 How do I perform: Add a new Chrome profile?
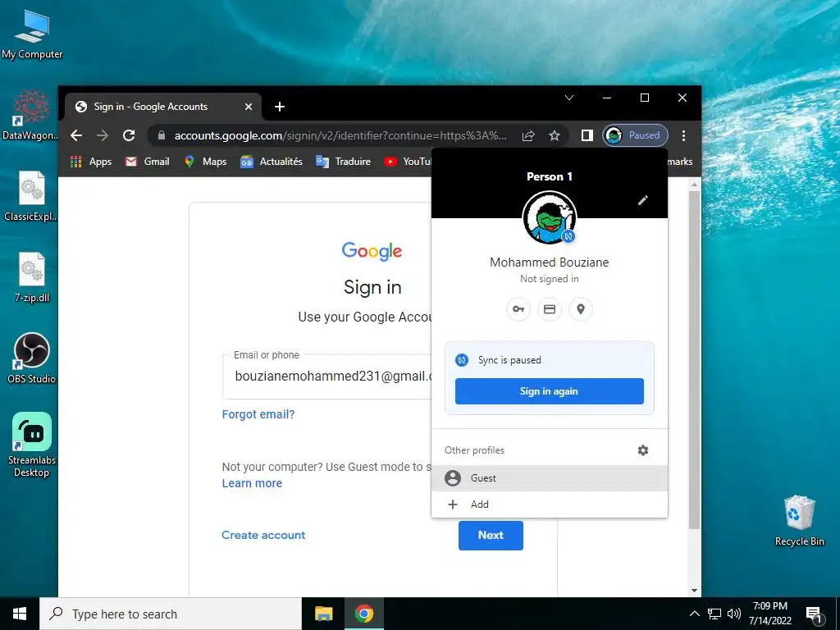click(x=549, y=504)
